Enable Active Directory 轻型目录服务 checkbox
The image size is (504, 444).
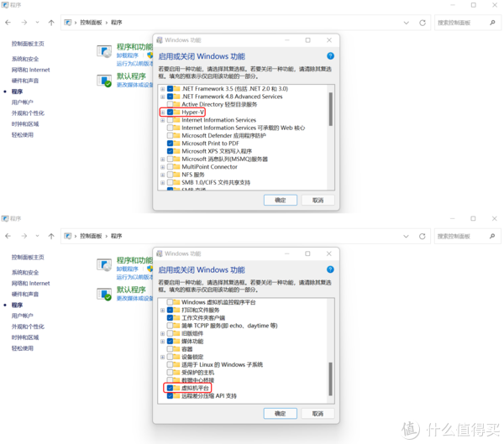coord(170,104)
